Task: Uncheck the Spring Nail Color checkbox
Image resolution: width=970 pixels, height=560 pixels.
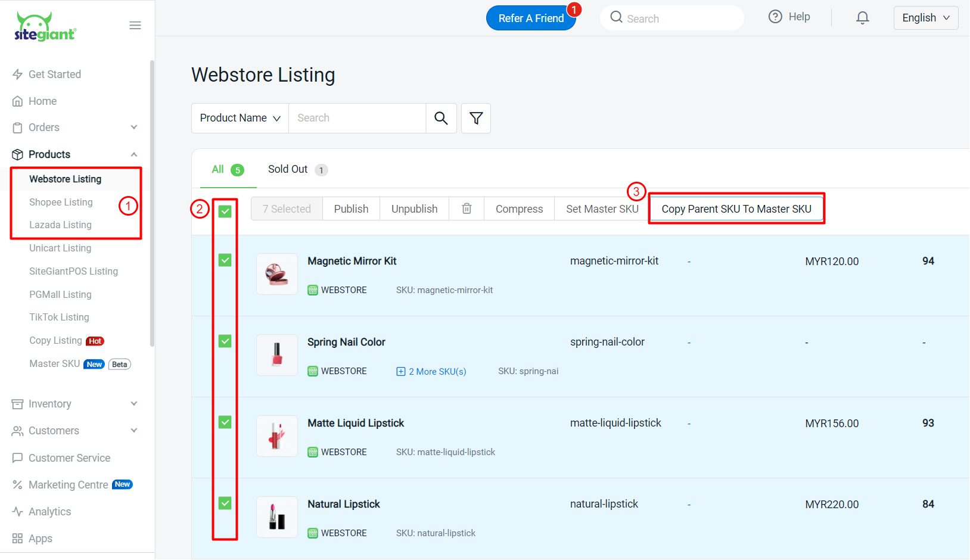Action: click(x=225, y=341)
